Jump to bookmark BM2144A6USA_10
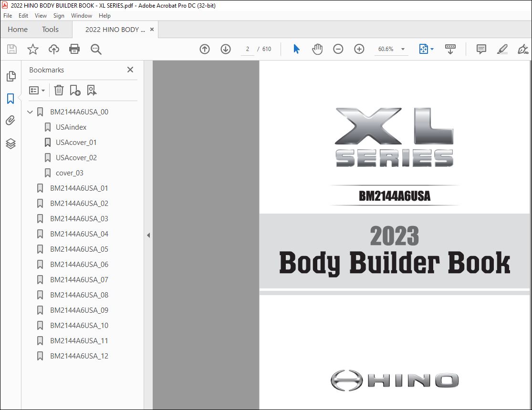532x410 pixels. tap(79, 326)
